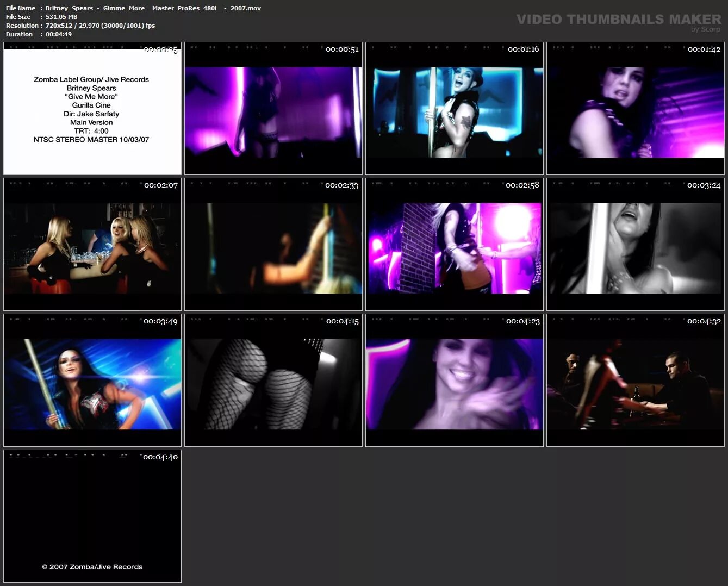
Task: Select the black-and-white thumbnail at 00:03:24
Action: tap(636, 244)
